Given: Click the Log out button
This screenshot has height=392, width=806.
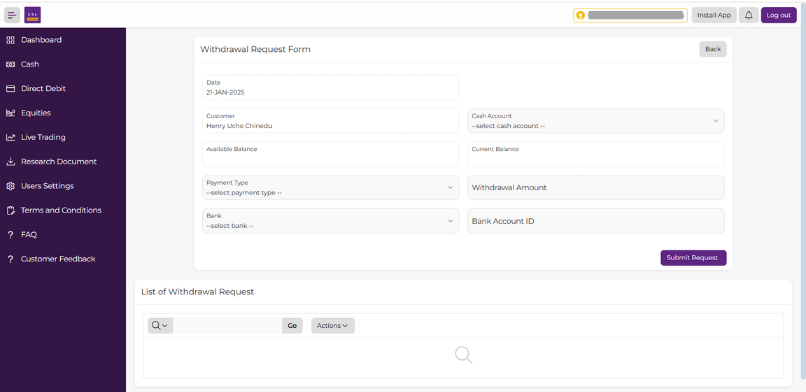Looking at the screenshot, I should (779, 15).
